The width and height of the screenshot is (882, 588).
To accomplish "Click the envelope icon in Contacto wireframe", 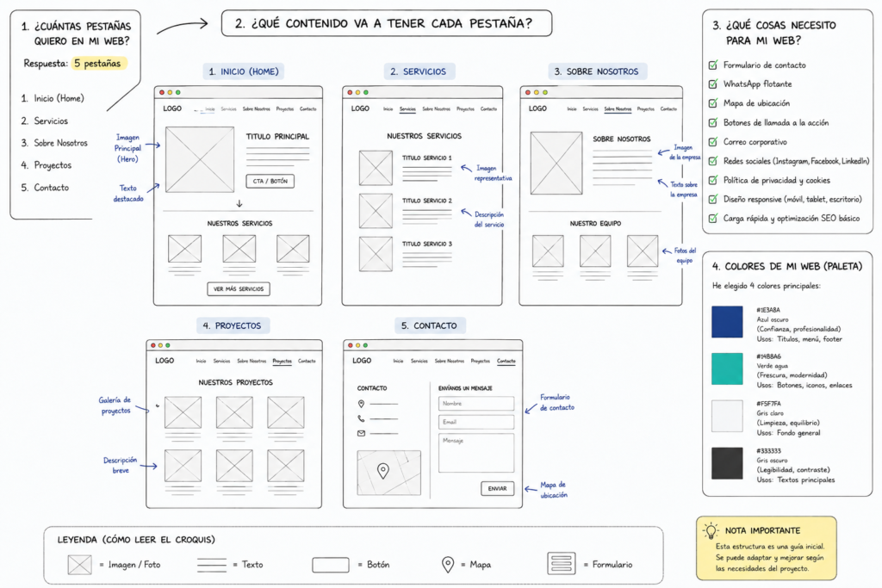I will coord(361,433).
